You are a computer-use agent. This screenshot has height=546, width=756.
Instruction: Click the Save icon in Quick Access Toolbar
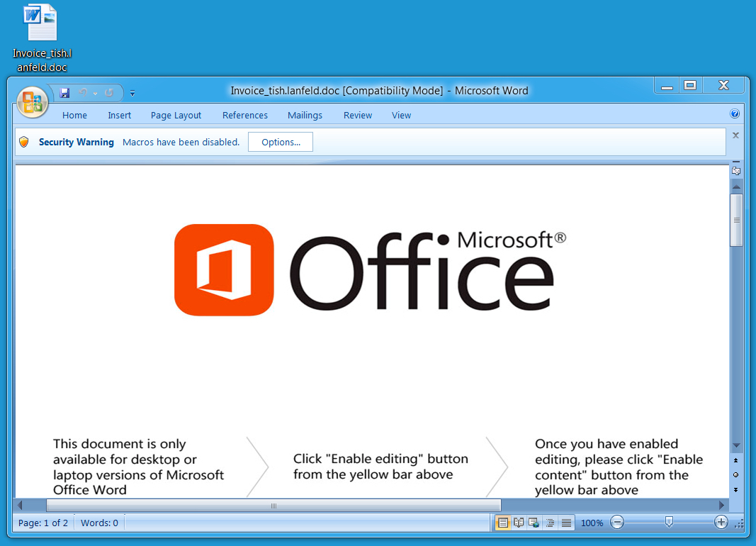(64, 93)
